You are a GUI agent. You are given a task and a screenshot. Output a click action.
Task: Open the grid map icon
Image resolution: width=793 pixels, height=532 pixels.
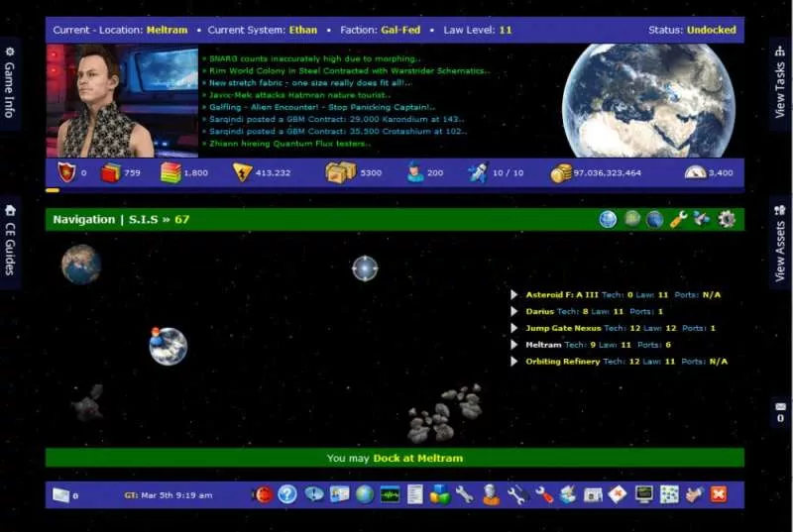(669, 494)
